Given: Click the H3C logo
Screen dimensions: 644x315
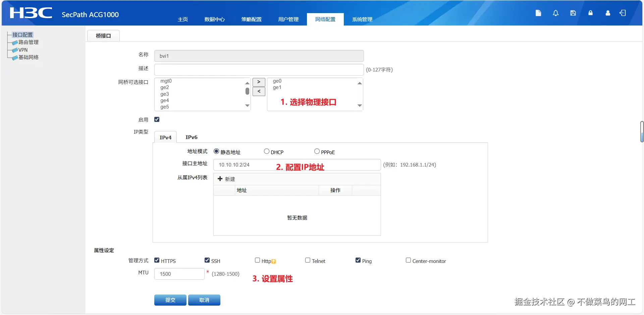Looking at the screenshot, I should click(x=31, y=13).
